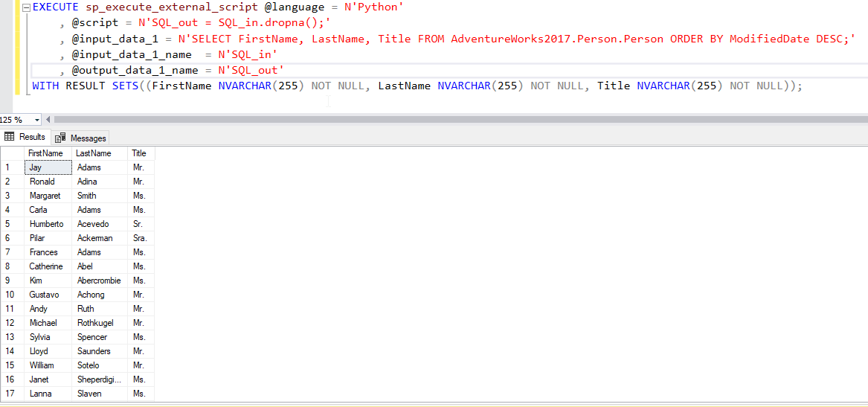
Task: Click the cell 'Achong'
Action: (100, 295)
